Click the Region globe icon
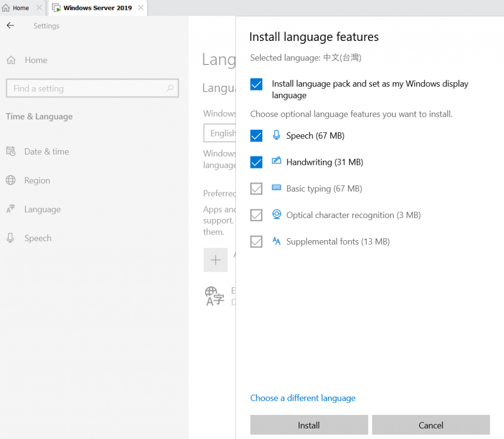The width and height of the screenshot is (504, 439). pyautogui.click(x=11, y=180)
